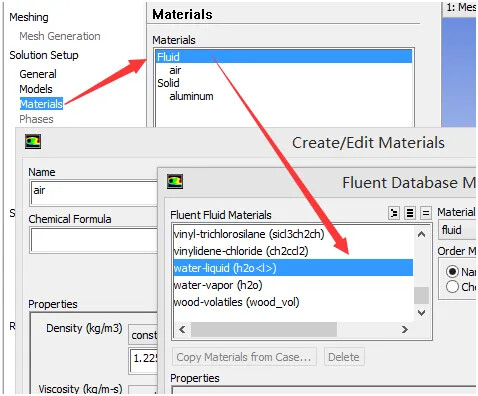Click the first list toggle icon above materials list
478x396 pixels.
coord(394,213)
